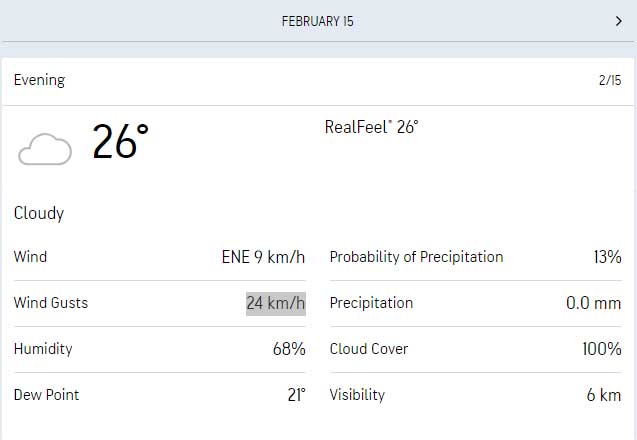Viewport: 637px width, 440px height.
Task: Click the Wind Gusts label
Action: (x=51, y=303)
